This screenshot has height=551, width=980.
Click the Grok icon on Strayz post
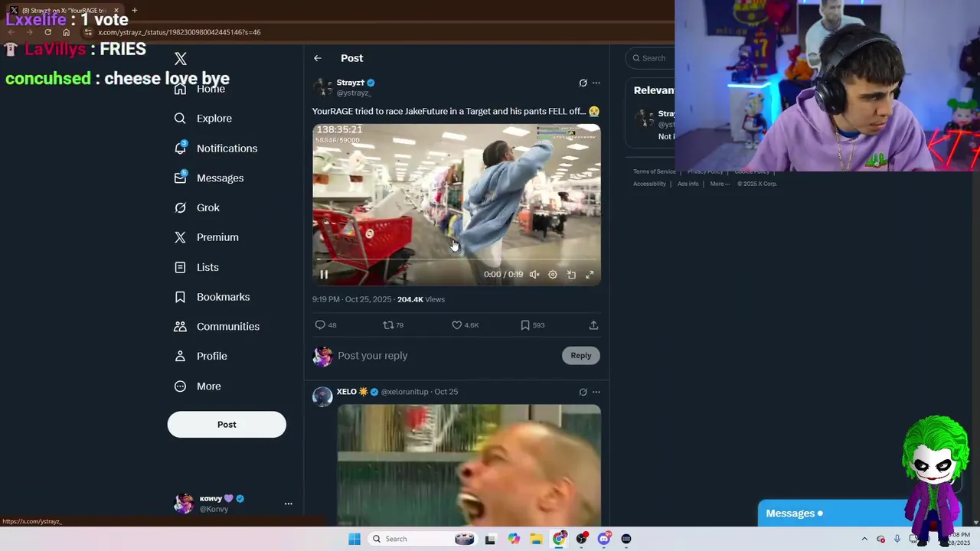point(583,83)
